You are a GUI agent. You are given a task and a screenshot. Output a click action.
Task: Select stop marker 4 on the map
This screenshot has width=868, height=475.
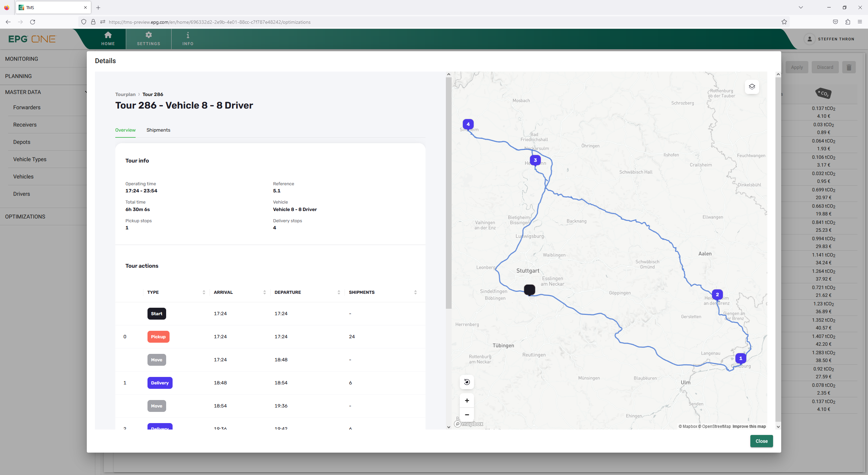click(x=468, y=124)
